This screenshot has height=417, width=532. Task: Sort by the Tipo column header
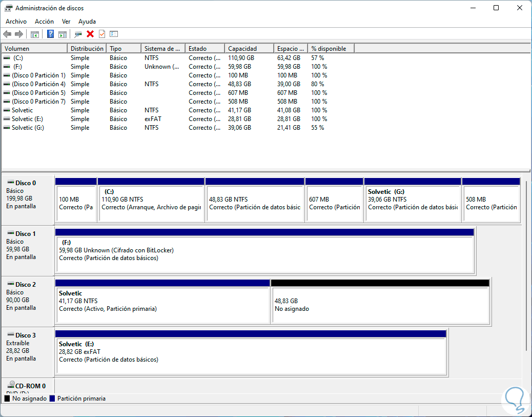pyautogui.click(x=124, y=49)
